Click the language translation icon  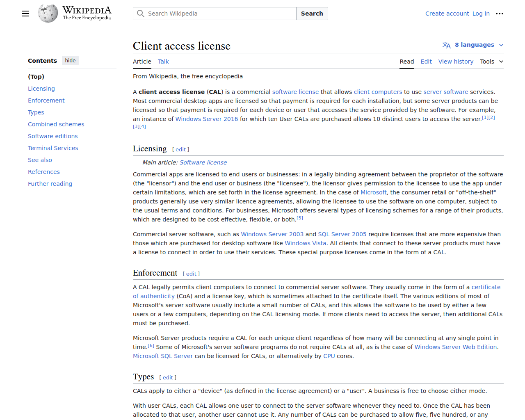[447, 45]
